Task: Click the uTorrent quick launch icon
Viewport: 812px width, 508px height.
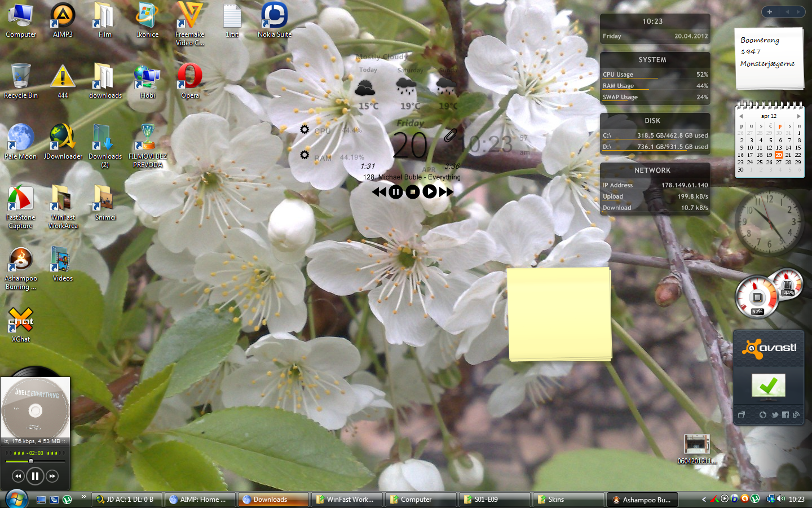Action: pos(67,500)
